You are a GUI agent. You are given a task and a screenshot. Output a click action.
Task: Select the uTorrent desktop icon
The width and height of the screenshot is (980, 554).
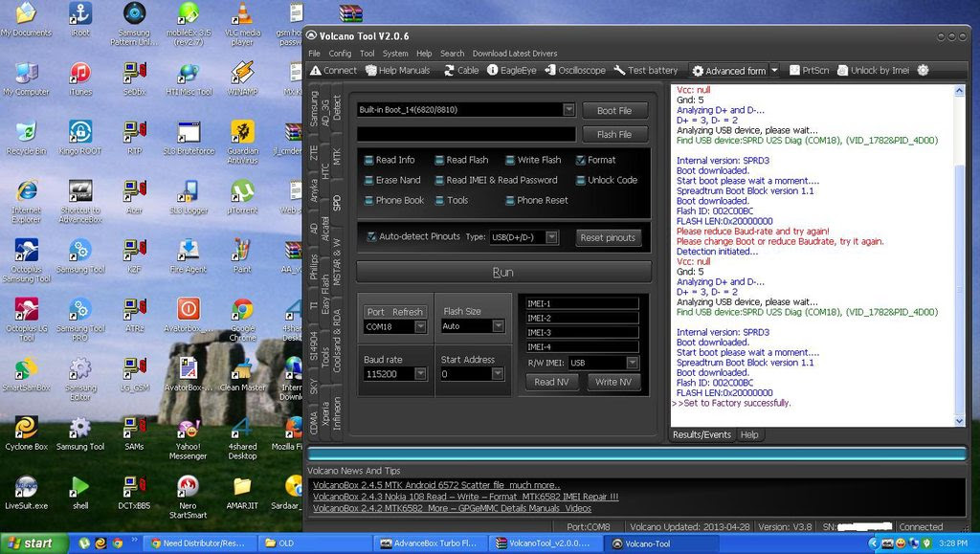tap(242, 197)
